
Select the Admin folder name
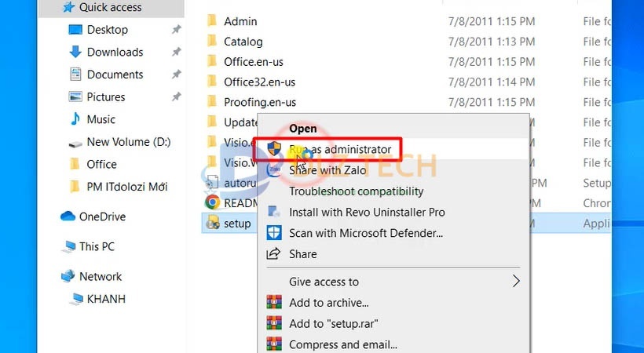[x=240, y=21]
